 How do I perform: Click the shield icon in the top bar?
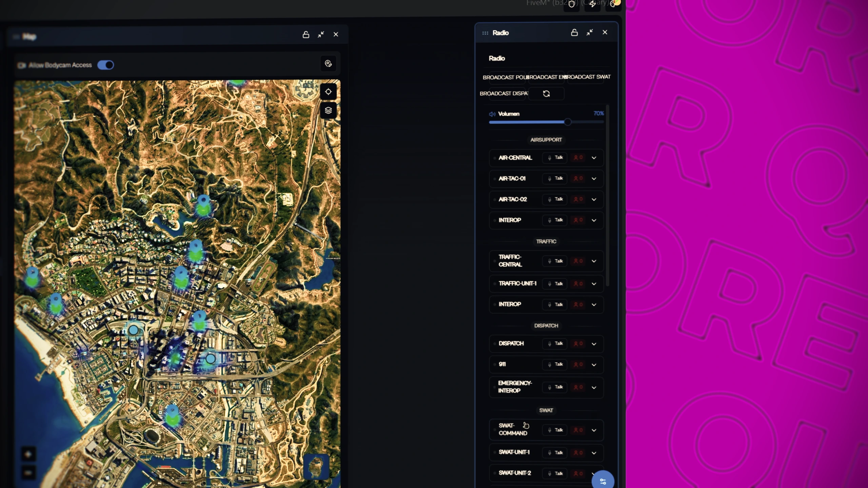[572, 4]
